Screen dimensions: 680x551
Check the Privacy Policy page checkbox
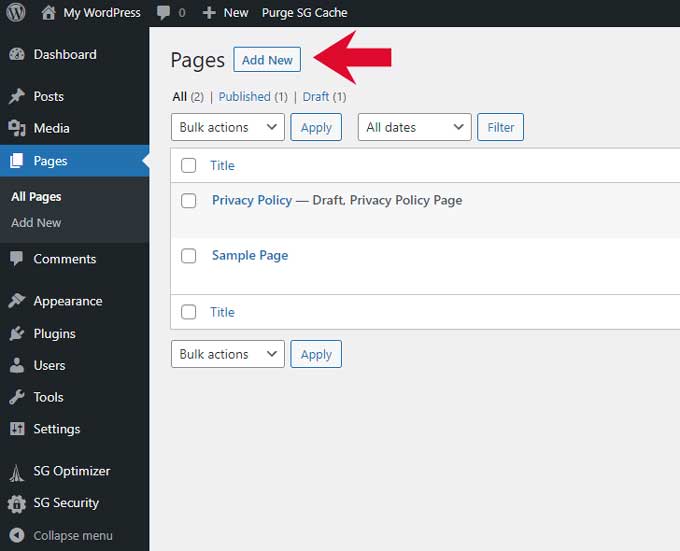click(x=188, y=201)
